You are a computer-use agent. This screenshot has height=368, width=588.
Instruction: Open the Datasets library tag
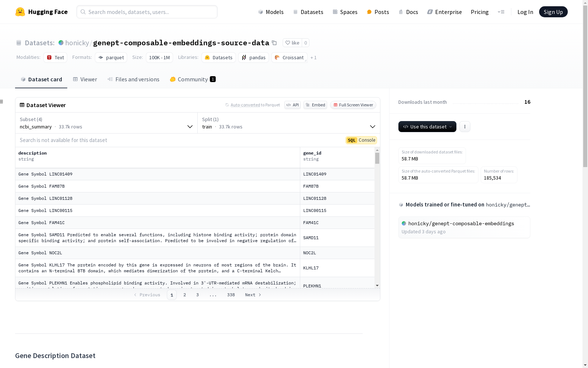pyautogui.click(x=219, y=57)
